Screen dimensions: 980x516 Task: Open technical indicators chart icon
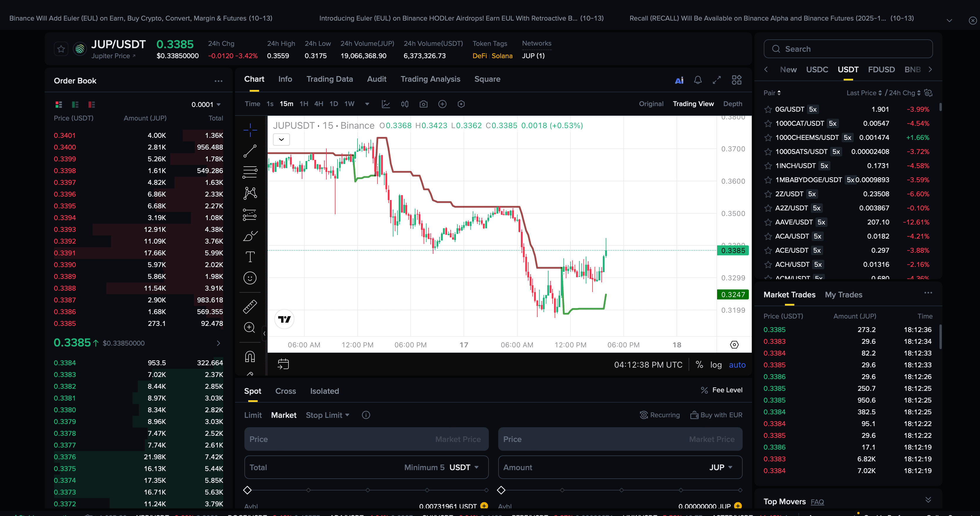point(386,104)
